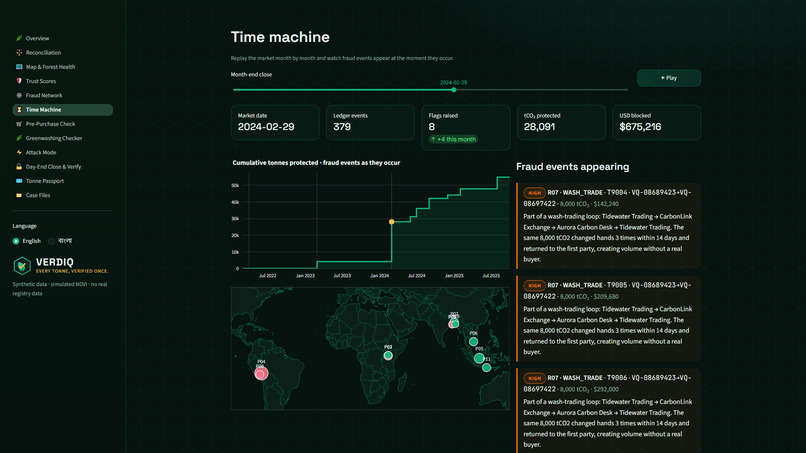
Task: Click the unfilled end of timeline slider
Action: pyautogui.click(x=627, y=90)
